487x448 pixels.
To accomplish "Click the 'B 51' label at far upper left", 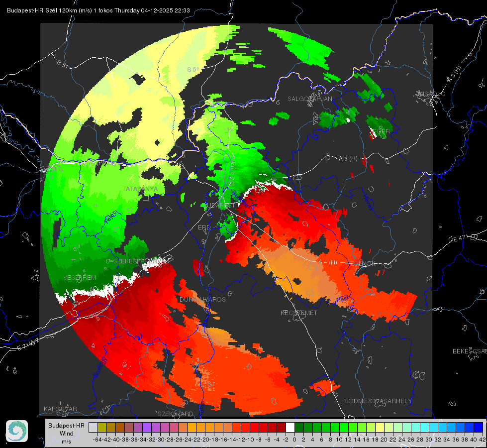I will 62,64.
